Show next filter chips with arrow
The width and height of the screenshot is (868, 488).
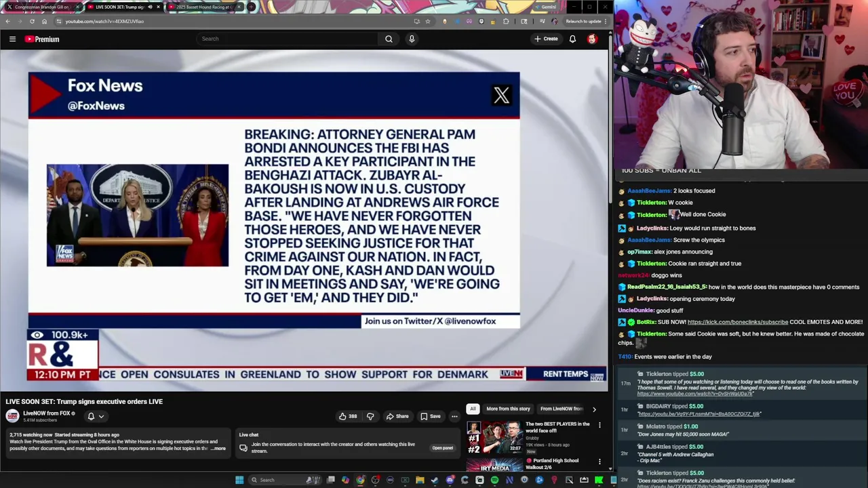(x=594, y=409)
